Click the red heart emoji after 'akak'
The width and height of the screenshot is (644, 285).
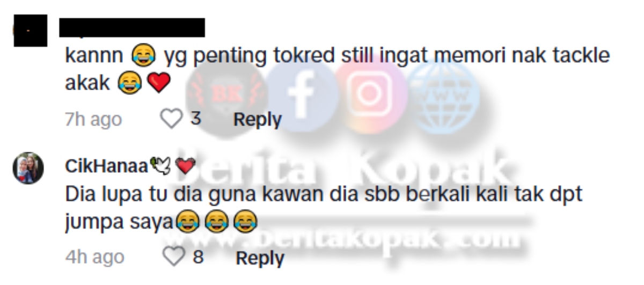(x=158, y=83)
